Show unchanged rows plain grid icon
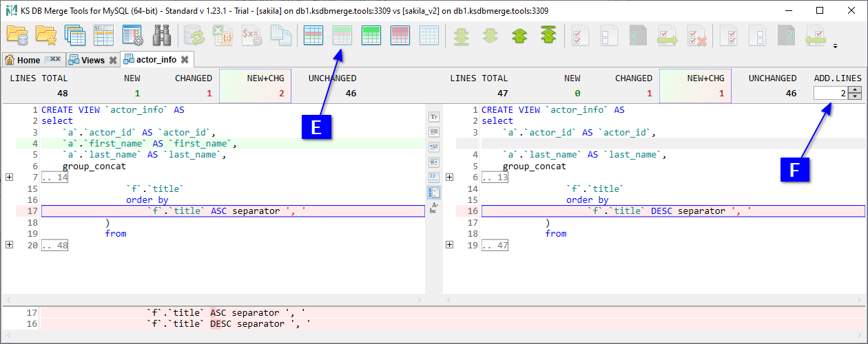This screenshot has height=344, width=868. pyautogui.click(x=429, y=35)
